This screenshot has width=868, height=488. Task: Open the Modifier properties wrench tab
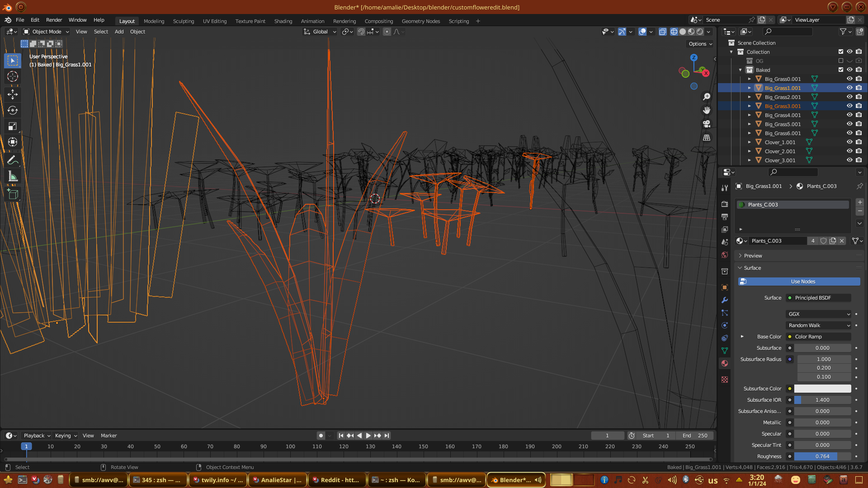(x=725, y=300)
